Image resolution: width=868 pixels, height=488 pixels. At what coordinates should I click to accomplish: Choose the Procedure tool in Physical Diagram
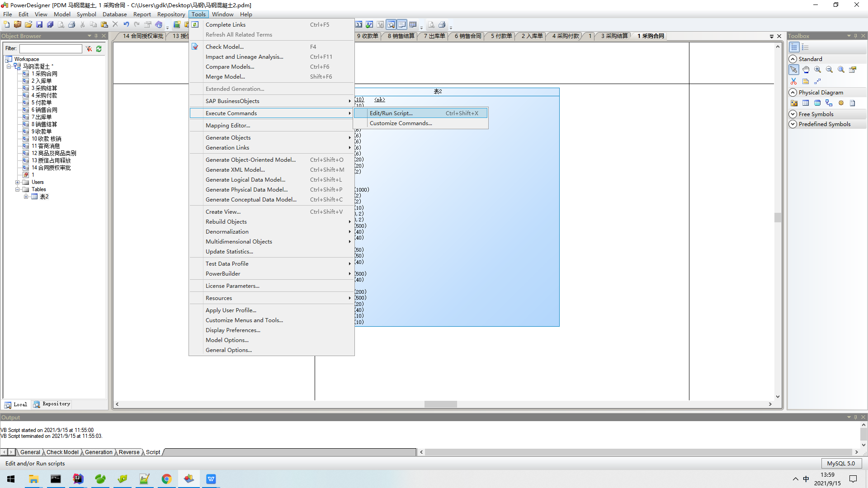pyautogui.click(x=841, y=103)
